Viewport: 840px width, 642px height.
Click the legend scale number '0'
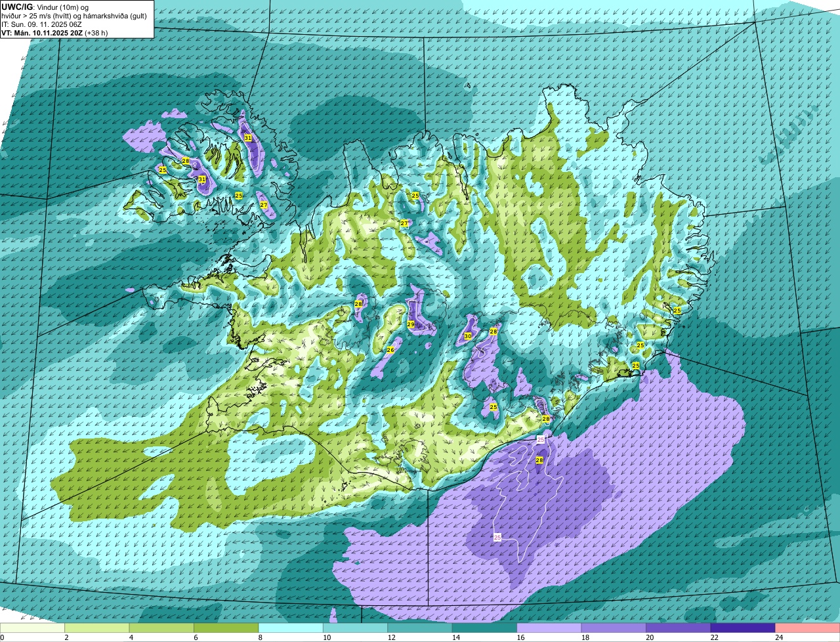(2, 637)
